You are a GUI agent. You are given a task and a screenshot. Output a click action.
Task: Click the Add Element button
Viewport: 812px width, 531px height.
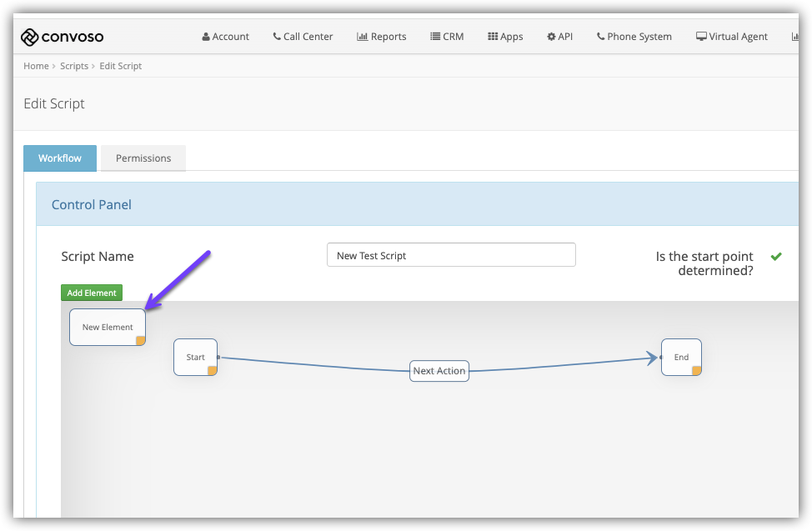[92, 293]
